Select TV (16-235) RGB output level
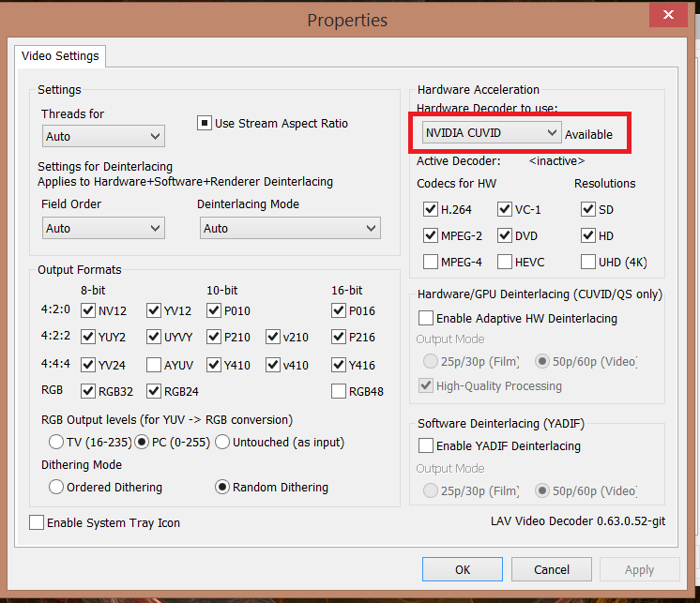The image size is (700, 603). point(55,442)
